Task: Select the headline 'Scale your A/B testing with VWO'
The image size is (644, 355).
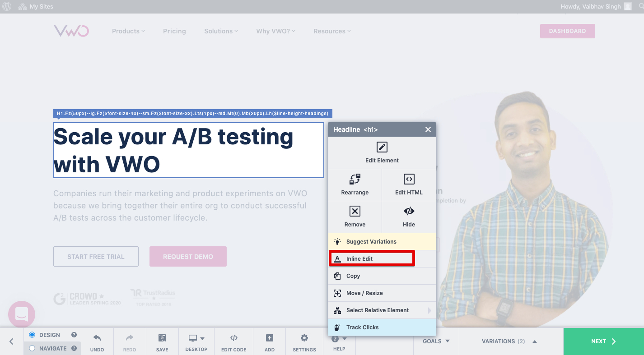Action: [x=189, y=150]
